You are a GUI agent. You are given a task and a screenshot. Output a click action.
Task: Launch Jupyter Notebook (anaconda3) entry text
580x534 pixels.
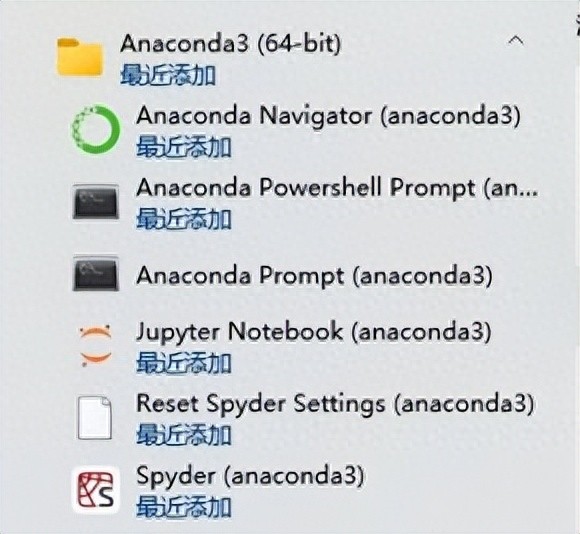pyautogui.click(x=314, y=331)
